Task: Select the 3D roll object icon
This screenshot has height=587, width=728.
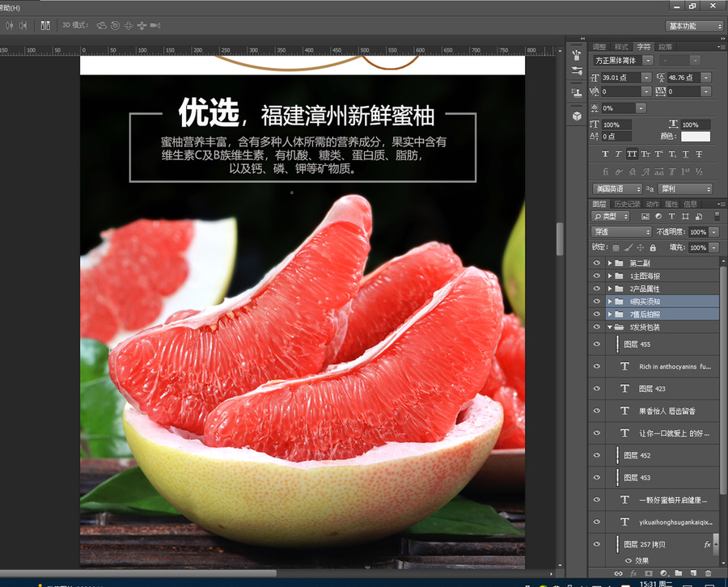Action: click(x=115, y=26)
